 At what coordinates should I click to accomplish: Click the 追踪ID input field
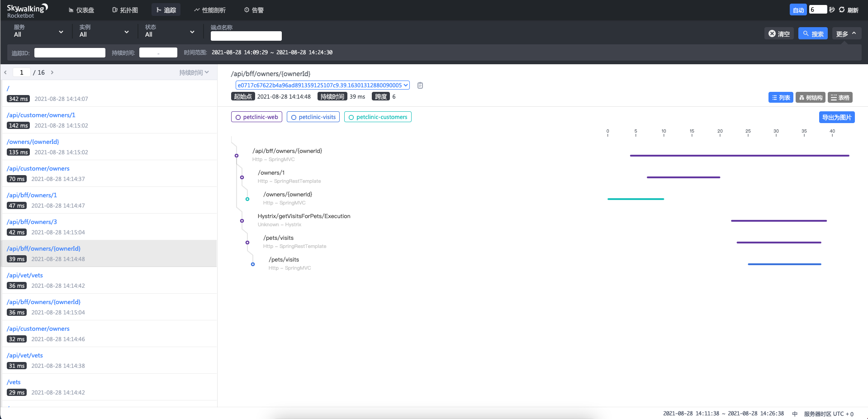tap(70, 53)
